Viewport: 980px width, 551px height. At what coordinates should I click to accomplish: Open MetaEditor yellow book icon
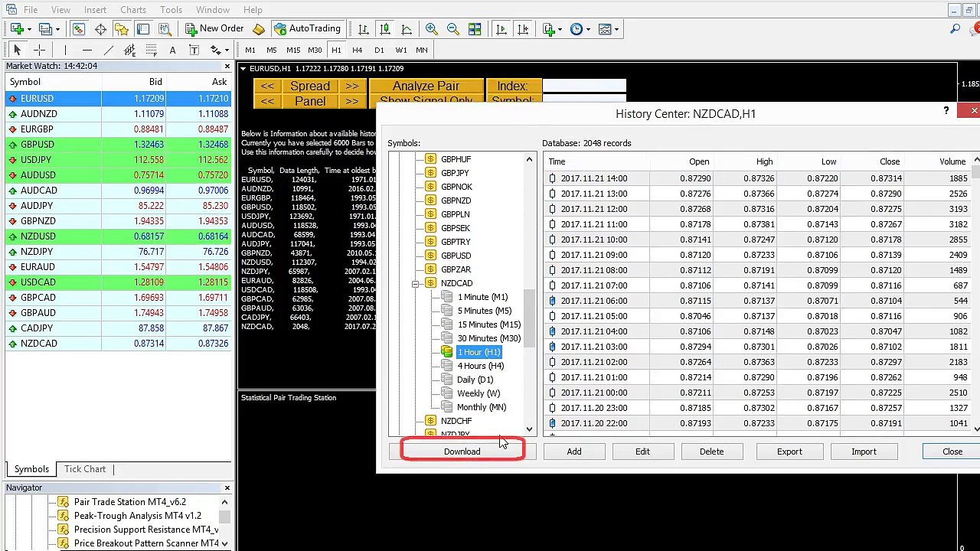click(259, 29)
